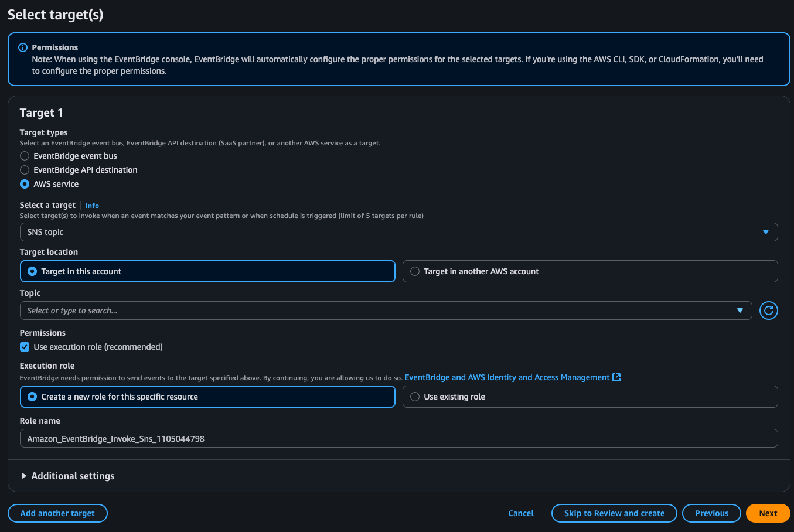Uncheck Use execution role checkbox
This screenshot has height=532, width=794.
point(25,347)
